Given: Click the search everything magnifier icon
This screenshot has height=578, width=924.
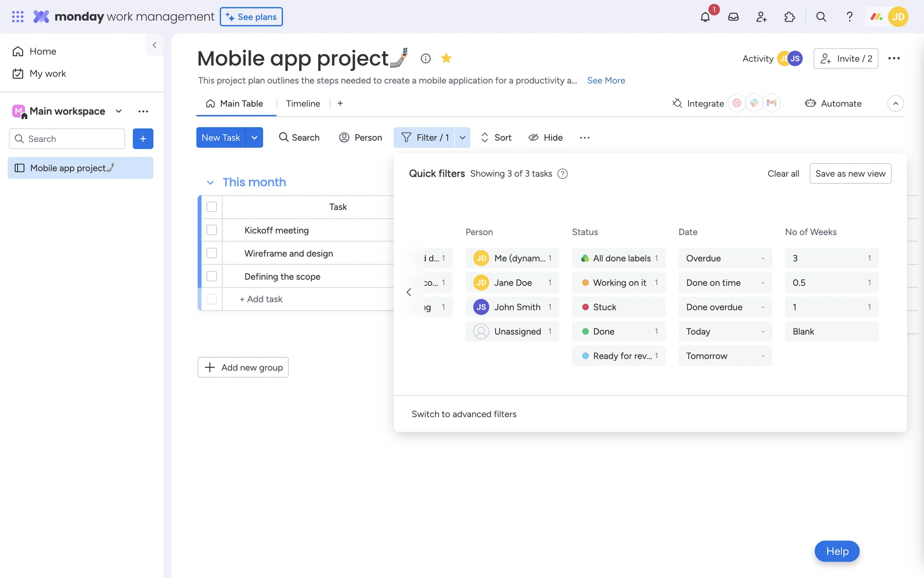Looking at the screenshot, I should (x=821, y=17).
